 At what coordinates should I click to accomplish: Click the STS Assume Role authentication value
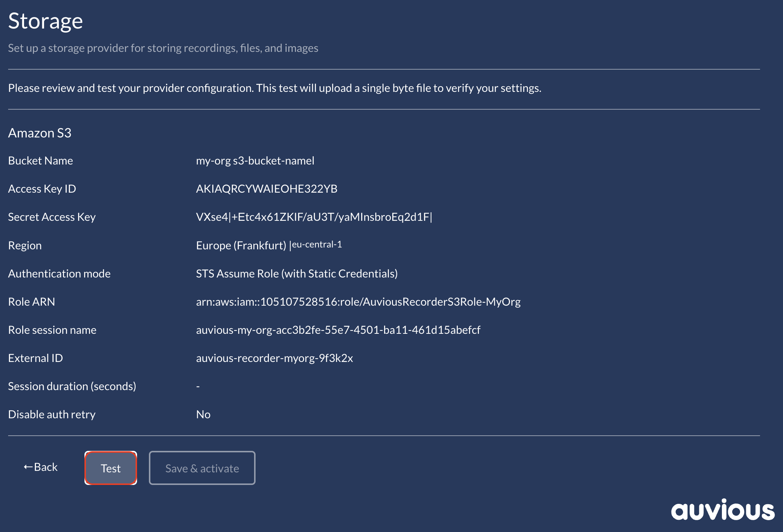coord(296,274)
